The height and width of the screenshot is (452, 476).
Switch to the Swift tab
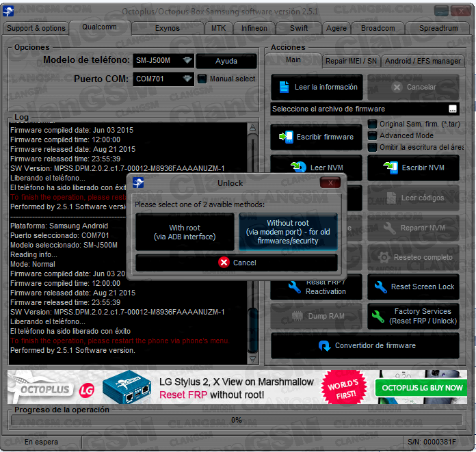click(299, 28)
